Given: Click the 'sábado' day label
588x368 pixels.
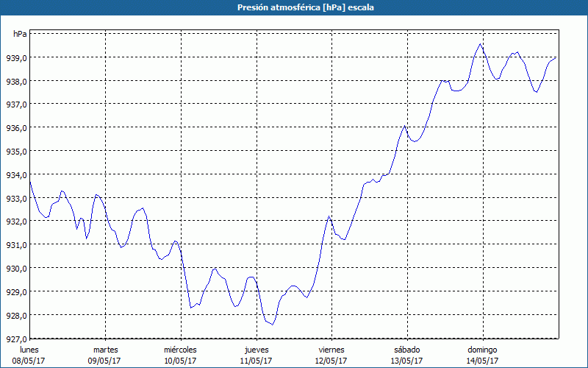Looking at the screenshot, I should click(406, 350).
